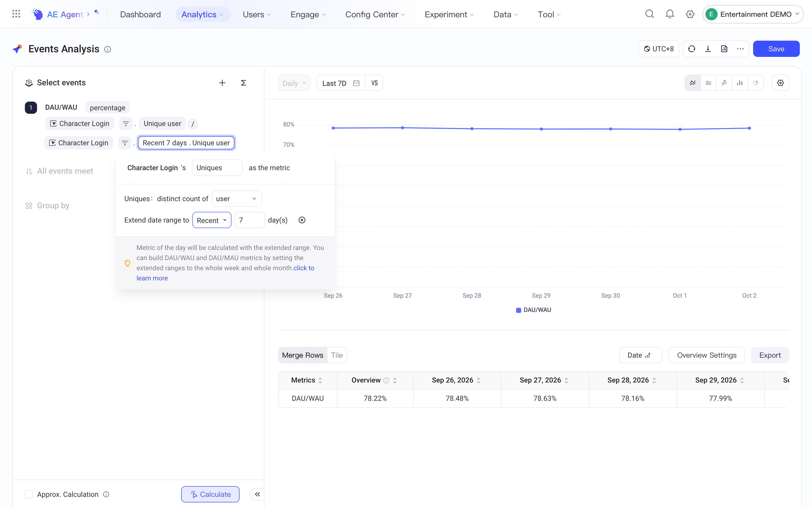The image size is (812, 508).
Task: Open the Daily granularity dropdown
Action: [x=294, y=83]
